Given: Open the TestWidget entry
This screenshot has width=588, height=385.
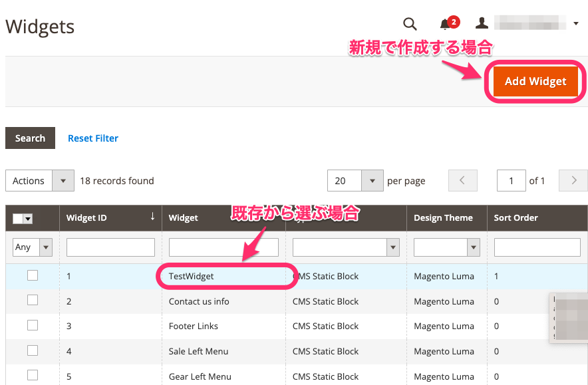Looking at the screenshot, I should click(x=194, y=275).
